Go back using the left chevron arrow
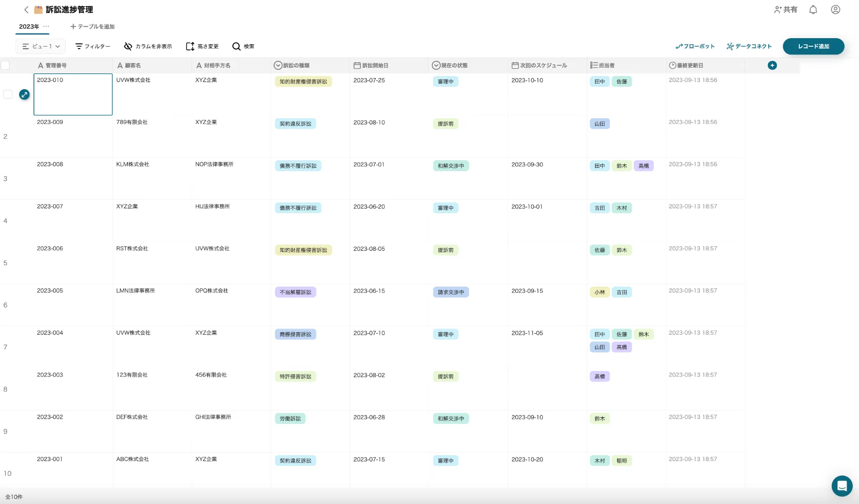The height and width of the screenshot is (504, 859). (x=26, y=10)
